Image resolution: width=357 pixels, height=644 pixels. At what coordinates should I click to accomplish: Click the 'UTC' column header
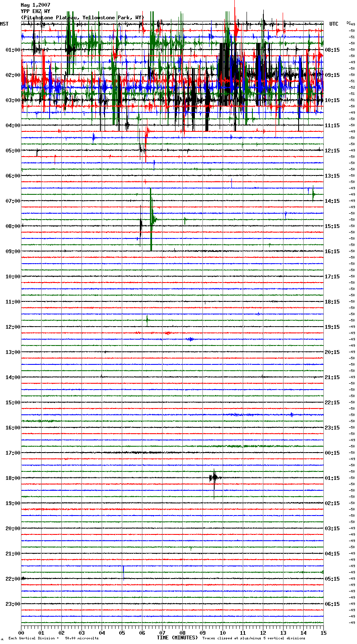334,24
